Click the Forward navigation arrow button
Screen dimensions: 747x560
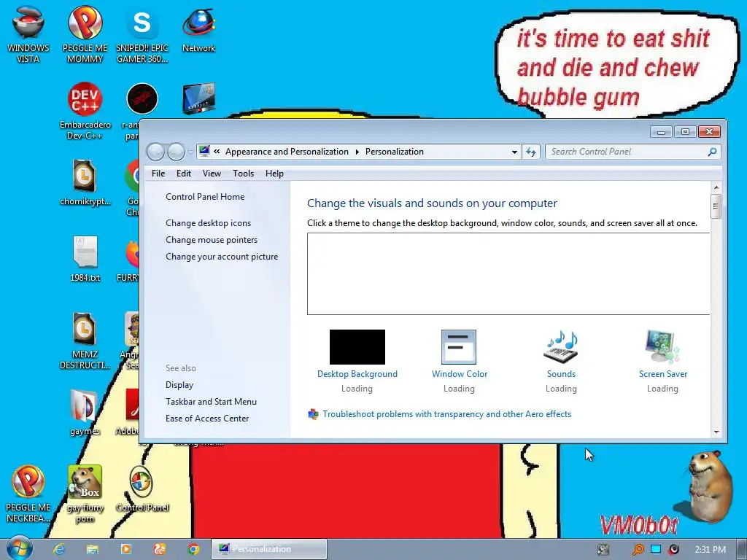coord(176,152)
